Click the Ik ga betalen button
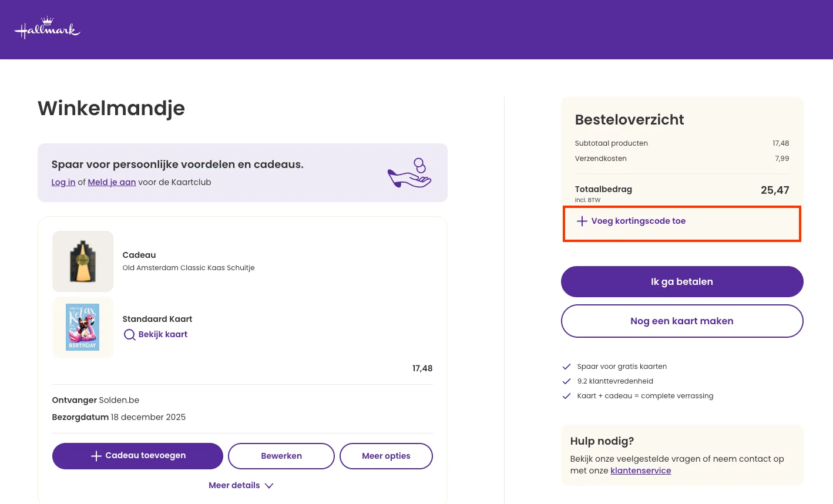 click(x=681, y=281)
